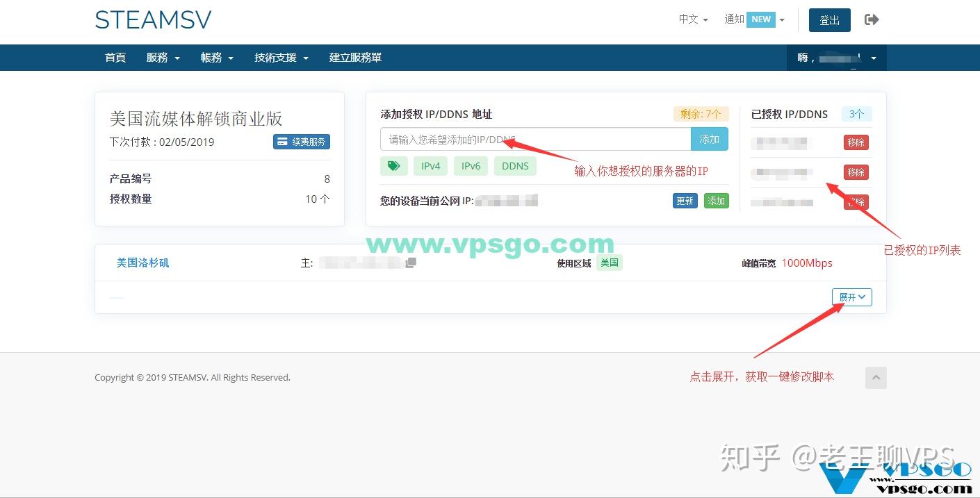Click the 续费服务 renew button
The height and width of the screenshot is (498, 980).
[x=302, y=142]
